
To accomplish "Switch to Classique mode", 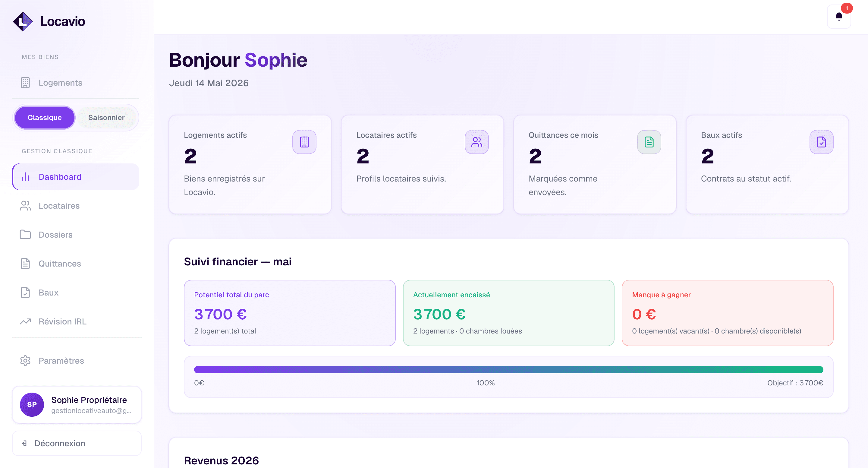I will pos(45,118).
